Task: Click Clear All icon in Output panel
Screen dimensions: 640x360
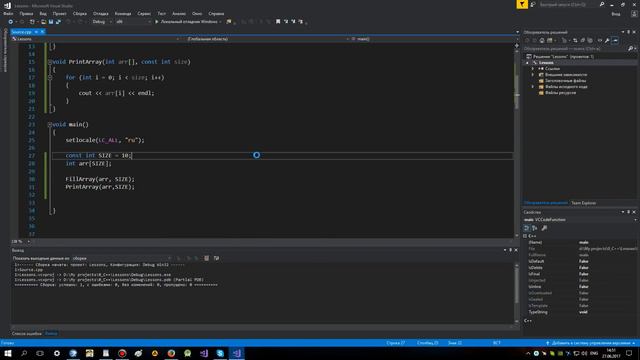Action: (x=207, y=258)
